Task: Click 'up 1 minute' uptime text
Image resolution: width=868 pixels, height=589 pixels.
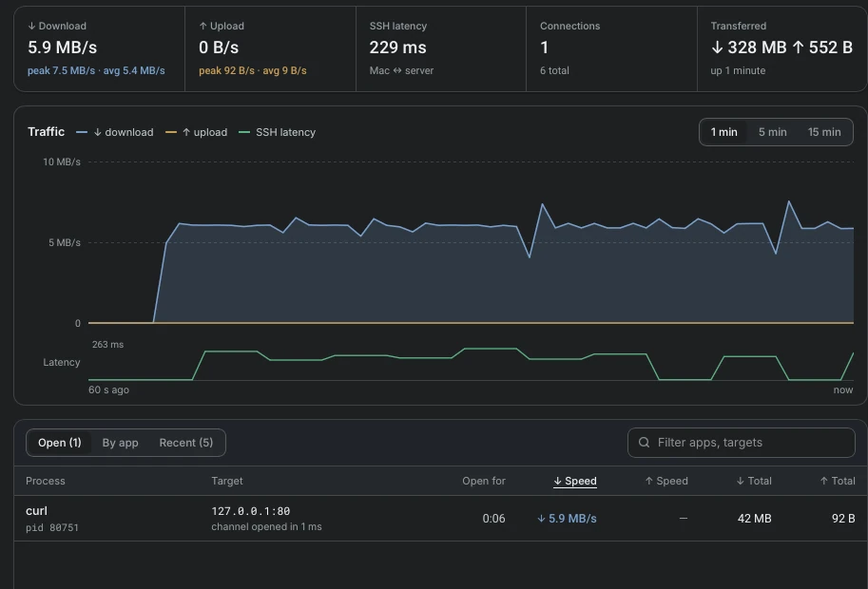Action: [738, 71]
